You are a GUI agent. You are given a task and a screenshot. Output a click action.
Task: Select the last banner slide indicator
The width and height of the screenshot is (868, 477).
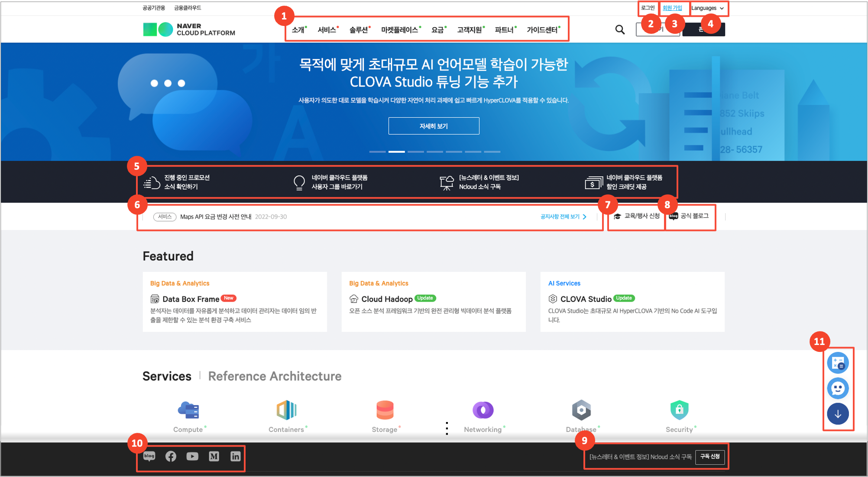(492, 151)
